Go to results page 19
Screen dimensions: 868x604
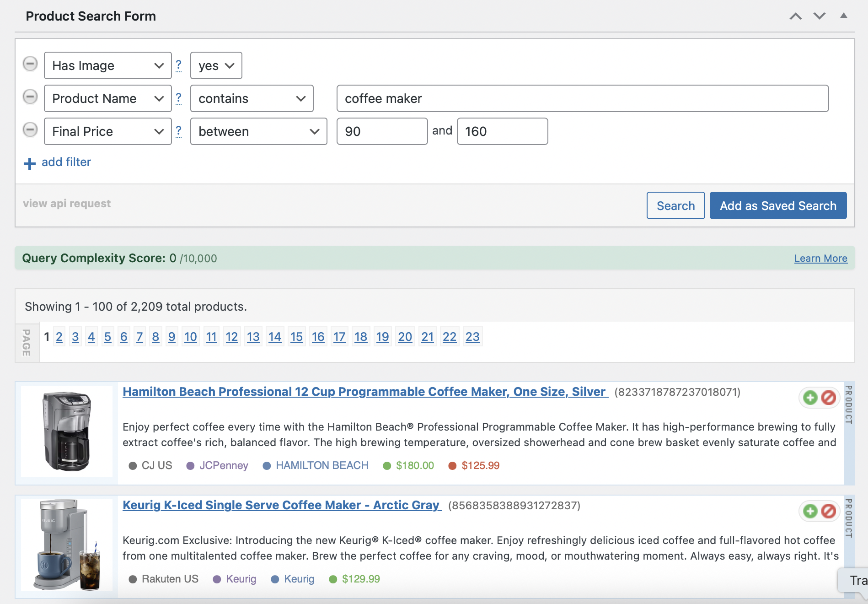382,337
